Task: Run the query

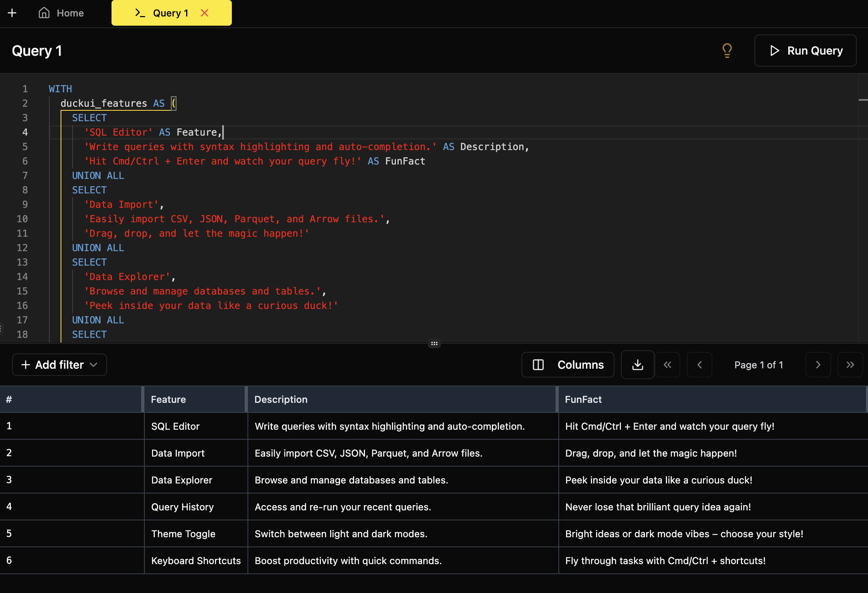Action: click(805, 51)
